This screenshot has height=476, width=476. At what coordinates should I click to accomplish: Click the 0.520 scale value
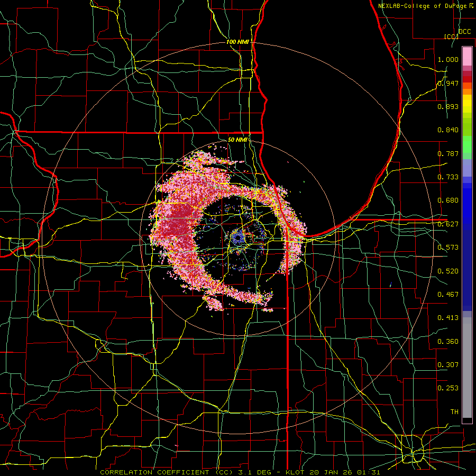tap(448, 271)
